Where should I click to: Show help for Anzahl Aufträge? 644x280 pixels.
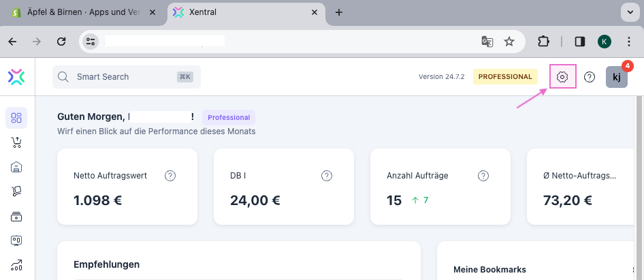coord(483,176)
